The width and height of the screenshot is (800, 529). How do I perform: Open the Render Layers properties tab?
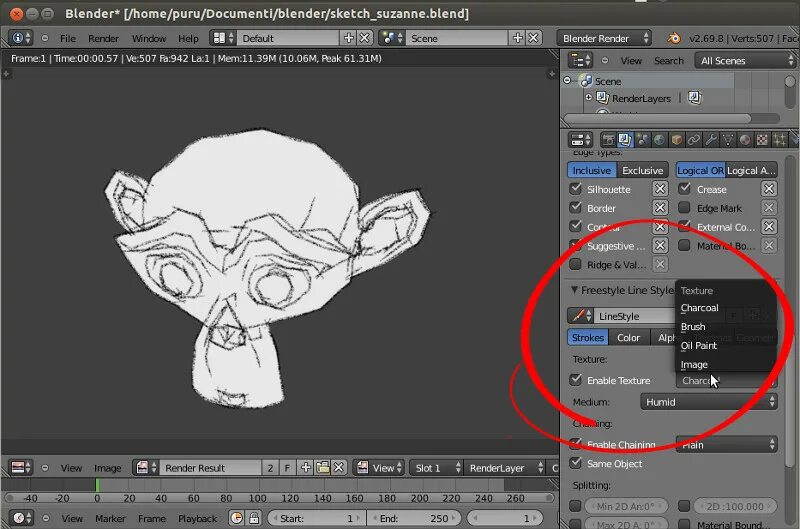click(x=625, y=140)
